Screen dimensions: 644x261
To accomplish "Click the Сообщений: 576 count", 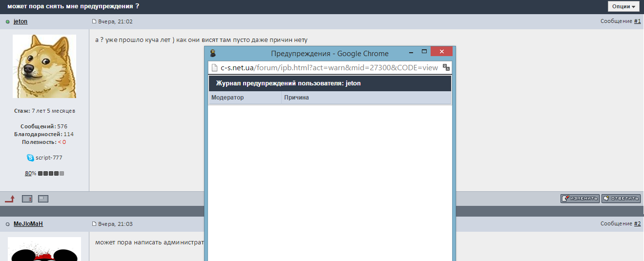I will (x=44, y=126).
